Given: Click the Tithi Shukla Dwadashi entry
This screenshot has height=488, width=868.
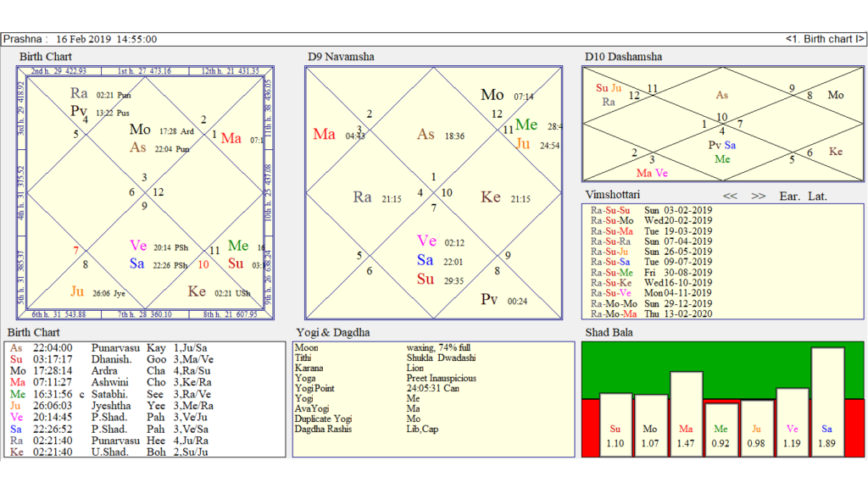Looking at the screenshot, I should pyautogui.click(x=385, y=358).
